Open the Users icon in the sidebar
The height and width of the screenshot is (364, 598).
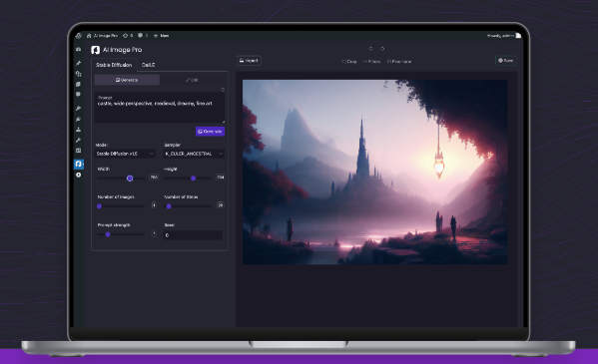78,130
